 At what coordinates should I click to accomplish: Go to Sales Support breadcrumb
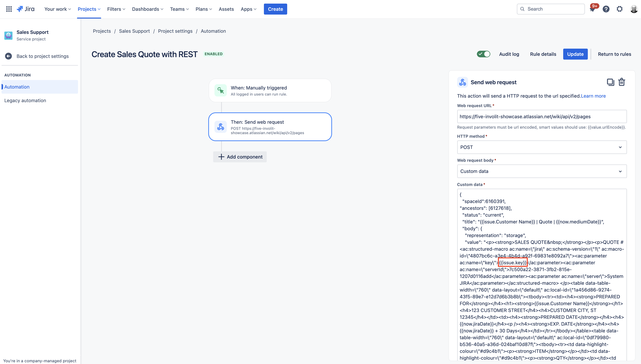(134, 31)
